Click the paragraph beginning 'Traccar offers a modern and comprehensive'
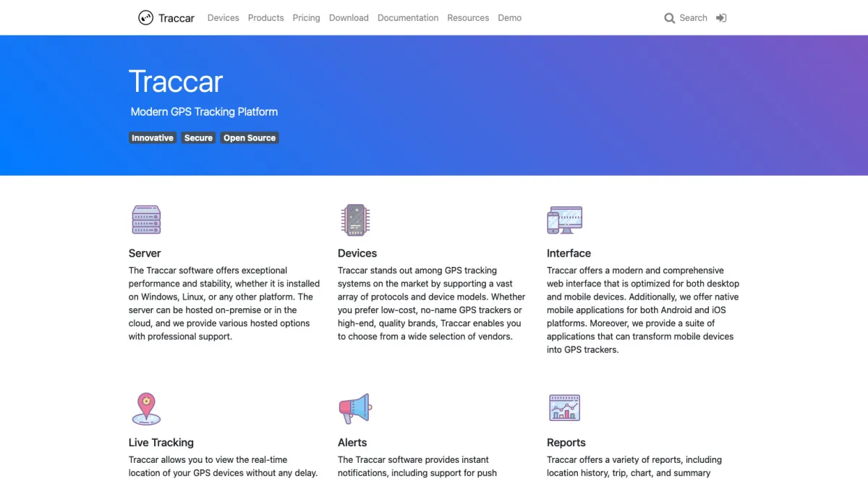The width and height of the screenshot is (868, 481). click(643, 310)
